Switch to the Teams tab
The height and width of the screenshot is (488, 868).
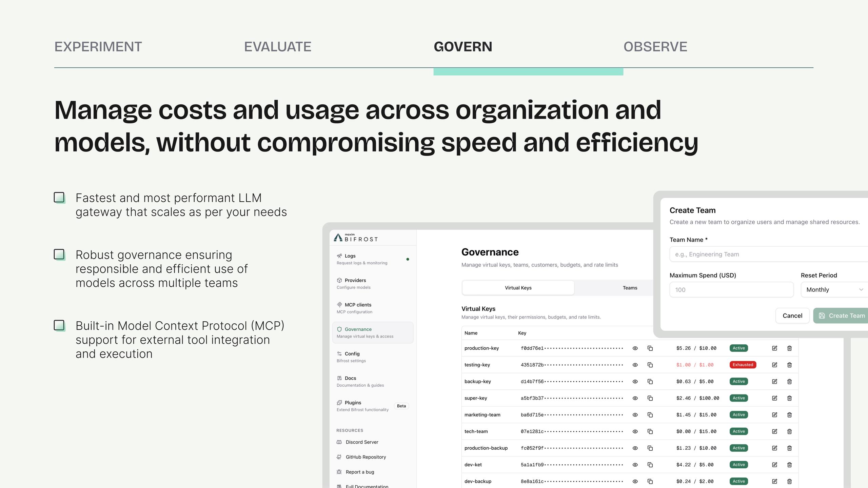[630, 288]
